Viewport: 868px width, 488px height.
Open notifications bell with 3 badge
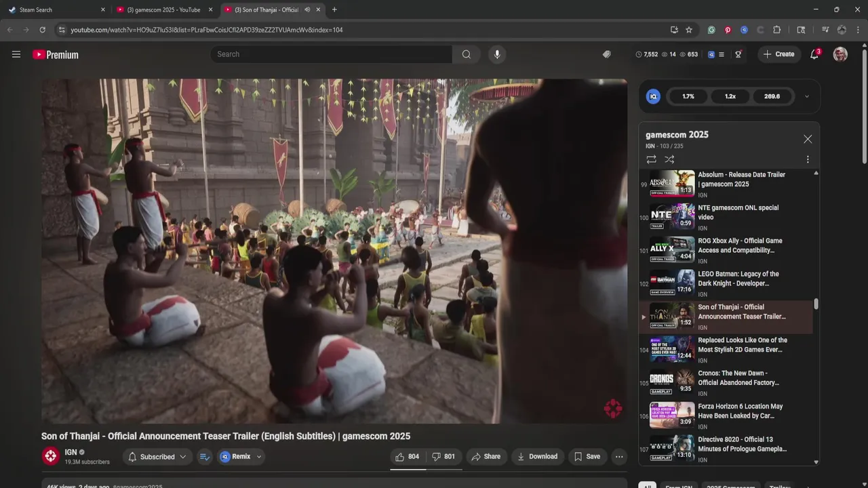coord(814,54)
